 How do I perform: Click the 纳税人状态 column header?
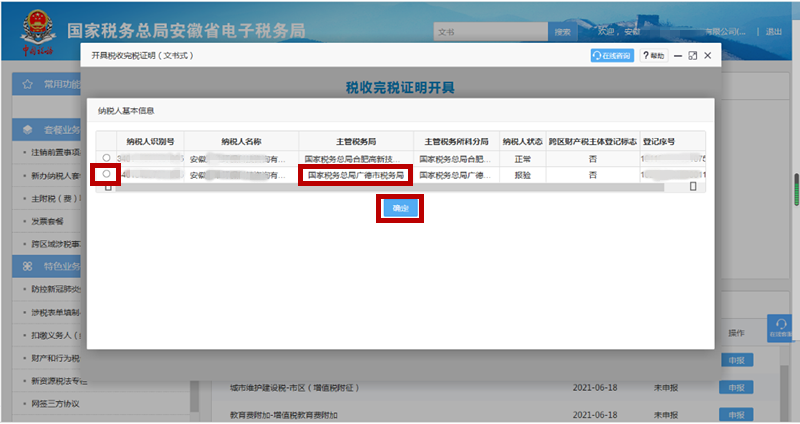522,141
